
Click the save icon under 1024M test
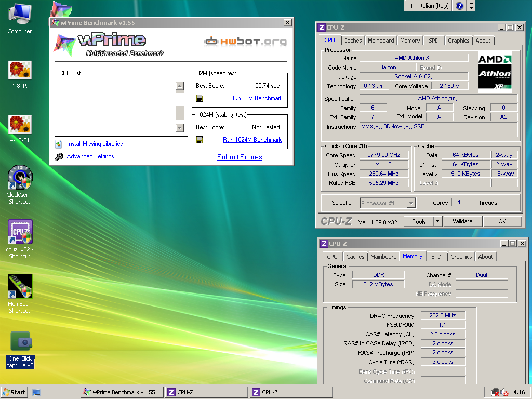point(199,140)
